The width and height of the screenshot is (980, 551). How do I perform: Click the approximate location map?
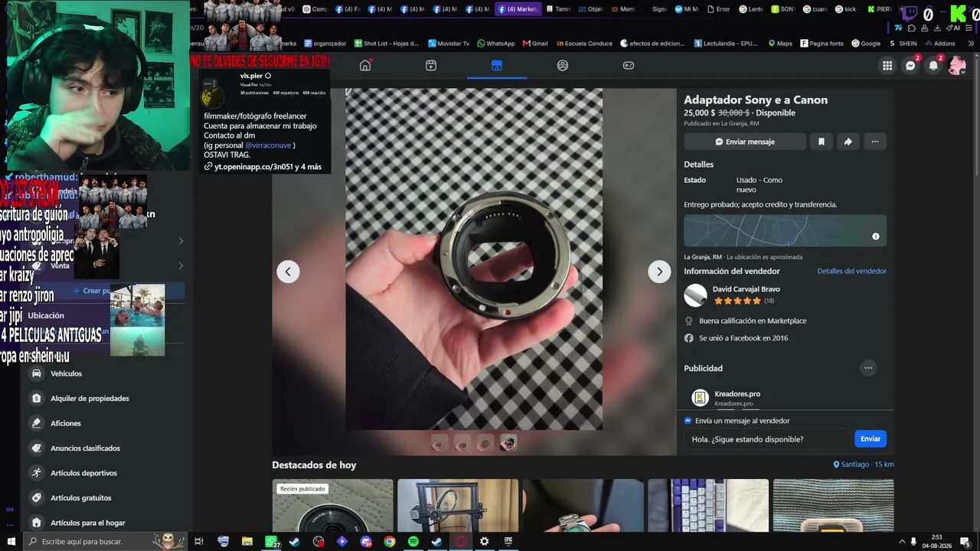point(785,231)
